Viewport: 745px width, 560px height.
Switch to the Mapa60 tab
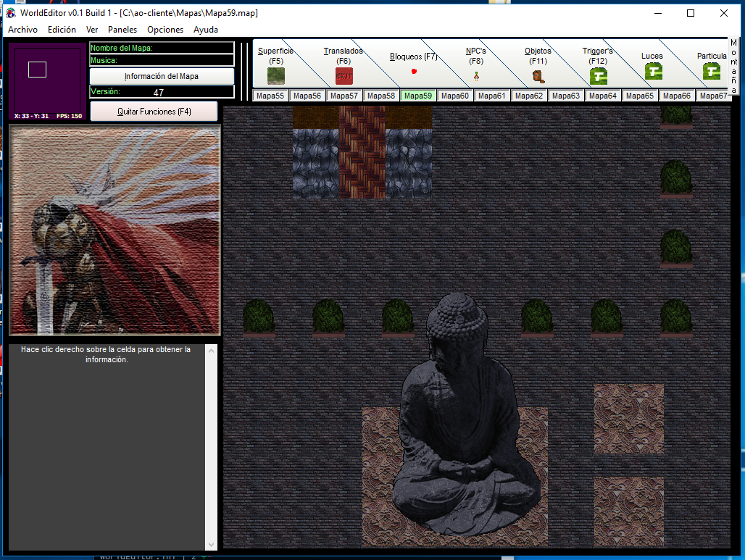tap(454, 96)
